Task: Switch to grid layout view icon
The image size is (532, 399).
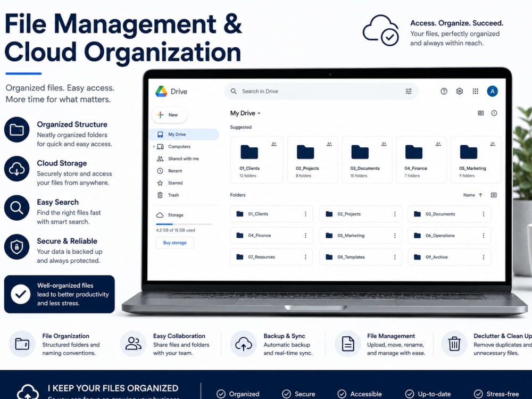Action: (x=480, y=113)
